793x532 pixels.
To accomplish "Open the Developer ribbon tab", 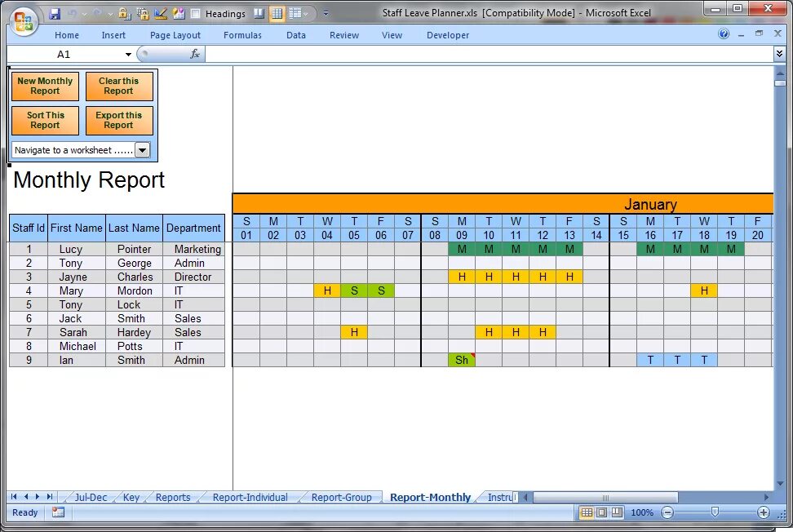I will [x=447, y=35].
